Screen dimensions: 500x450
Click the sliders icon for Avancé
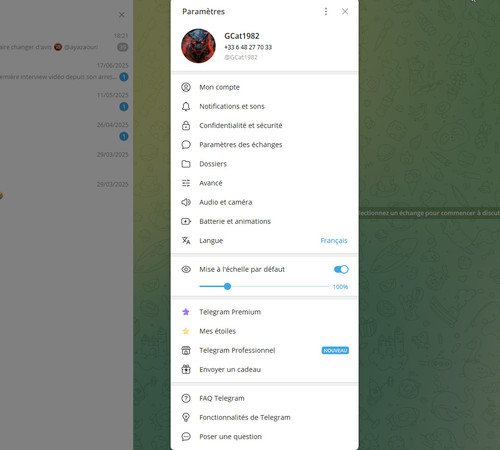coord(186,183)
